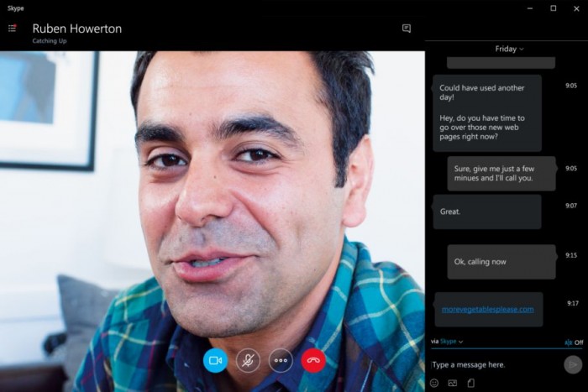
Task: Click the send message arrow button
Action: click(573, 364)
